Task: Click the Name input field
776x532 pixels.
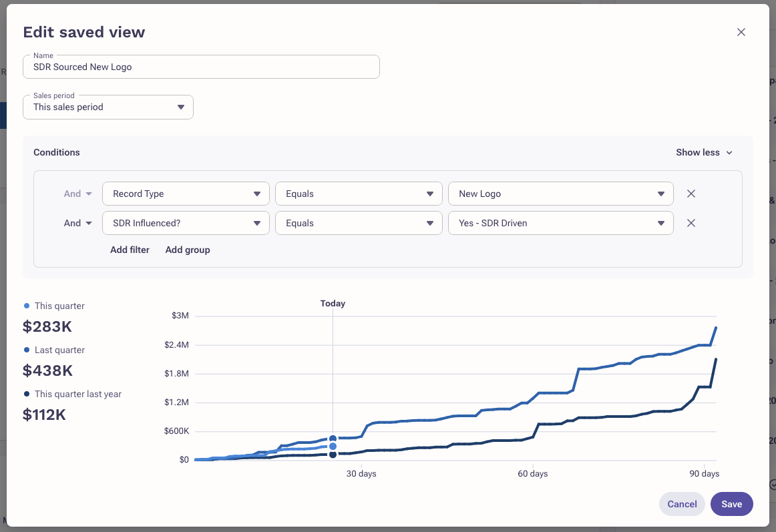Action: click(201, 67)
